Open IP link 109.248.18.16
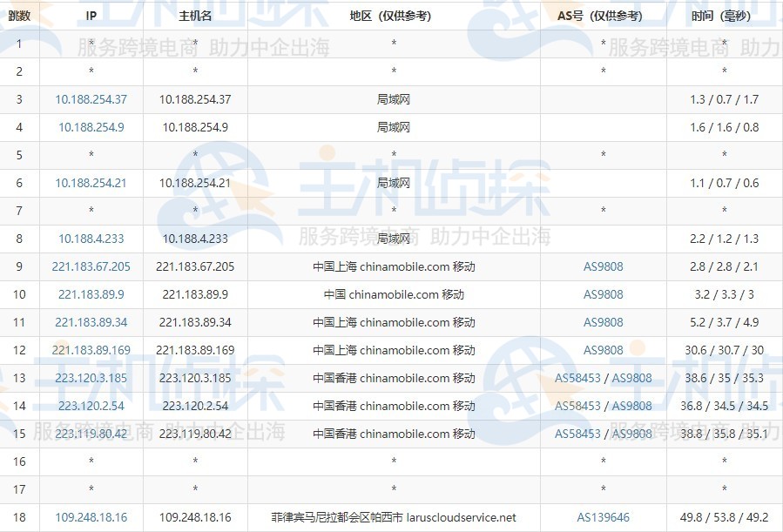 pyautogui.click(x=91, y=517)
